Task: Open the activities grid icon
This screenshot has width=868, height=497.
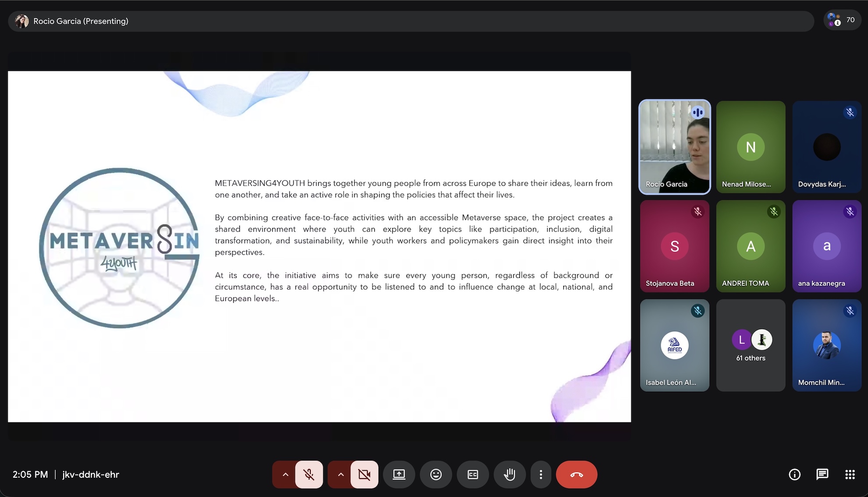Action: (850, 474)
